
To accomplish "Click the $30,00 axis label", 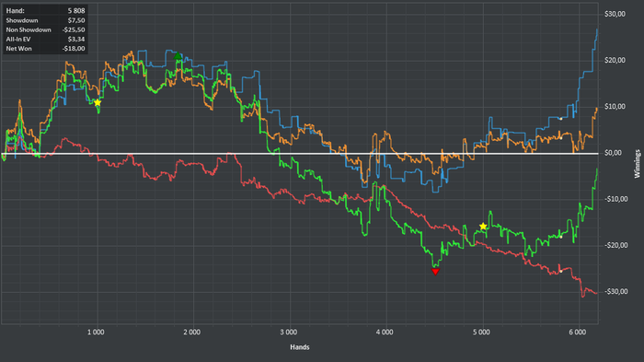I will 615,14.
